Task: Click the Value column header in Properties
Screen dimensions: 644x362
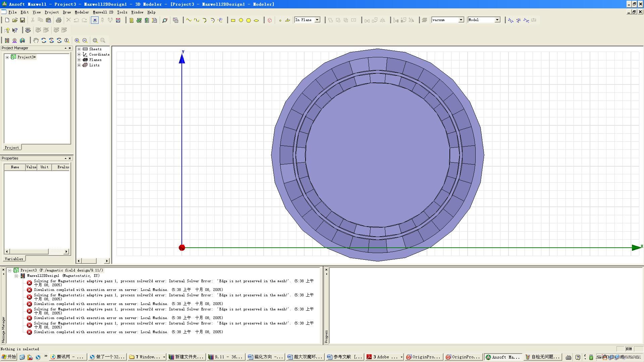Action: (31, 167)
